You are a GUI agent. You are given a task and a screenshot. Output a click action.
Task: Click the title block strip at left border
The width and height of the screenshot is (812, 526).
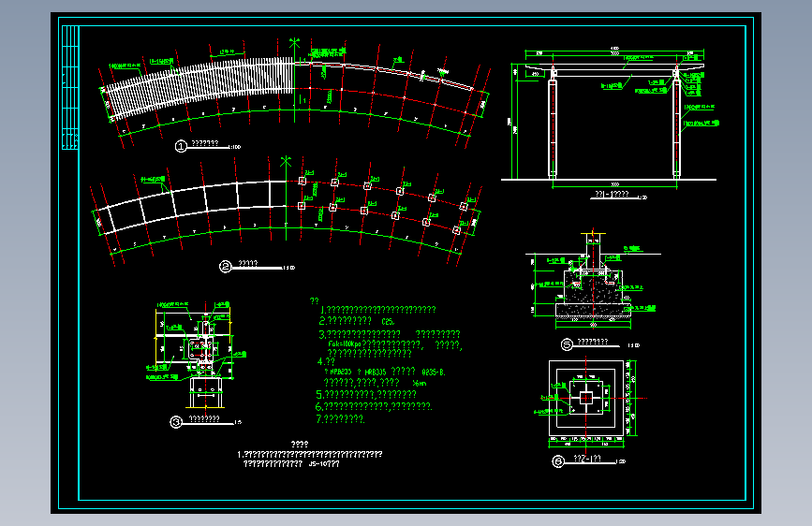coord(70,87)
